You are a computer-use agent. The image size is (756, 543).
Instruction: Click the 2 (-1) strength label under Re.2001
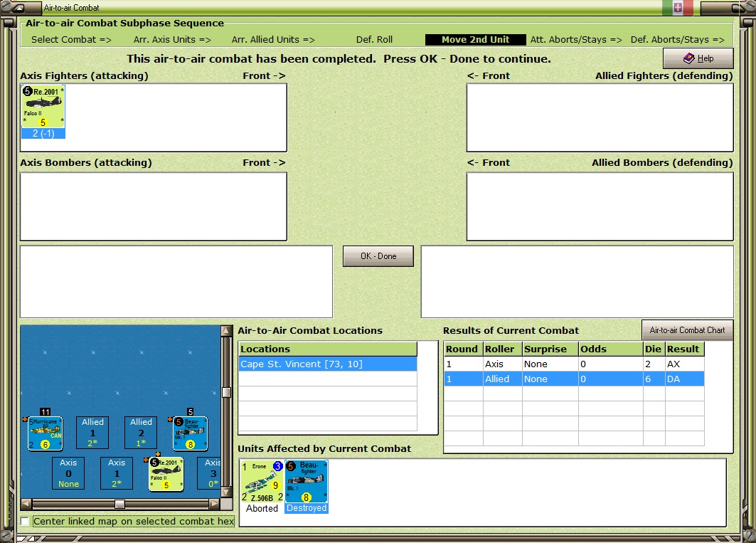click(43, 134)
